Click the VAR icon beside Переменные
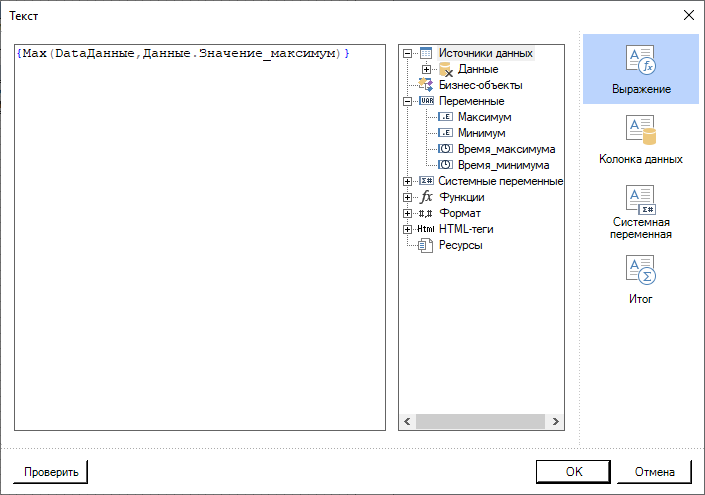Screen dimensions: 705x495 [427, 101]
